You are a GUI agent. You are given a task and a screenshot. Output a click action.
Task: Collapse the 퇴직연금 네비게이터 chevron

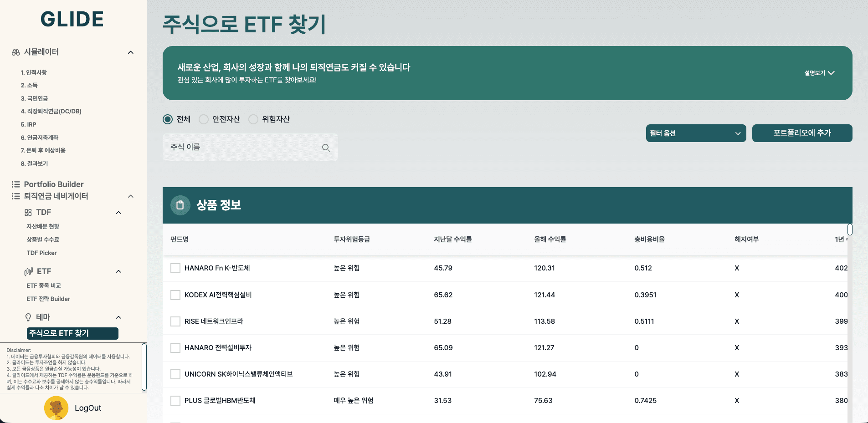(x=131, y=196)
